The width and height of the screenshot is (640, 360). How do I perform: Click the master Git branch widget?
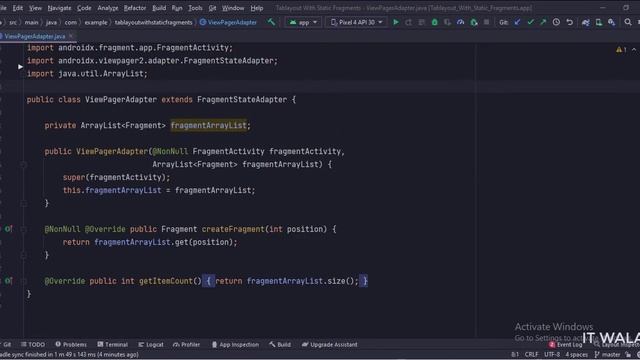click(x=608, y=355)
